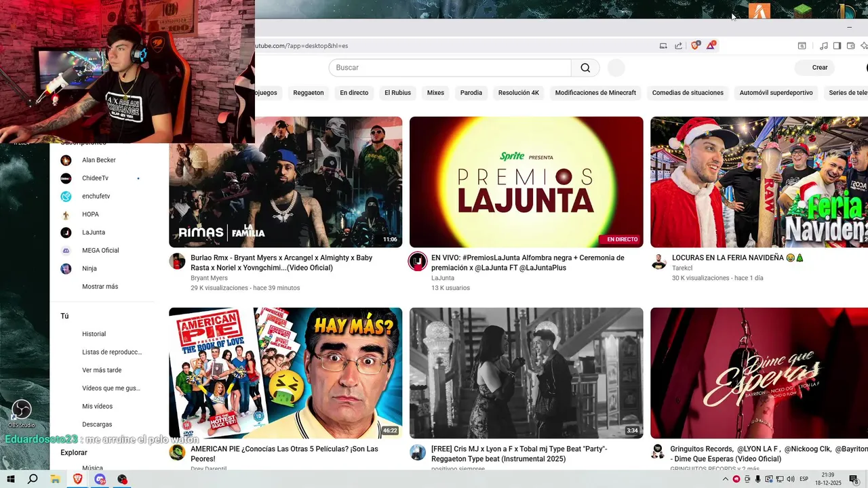Open Brave Shields lion icon in address bar
868x488 pixels.
tap(695, 45)
